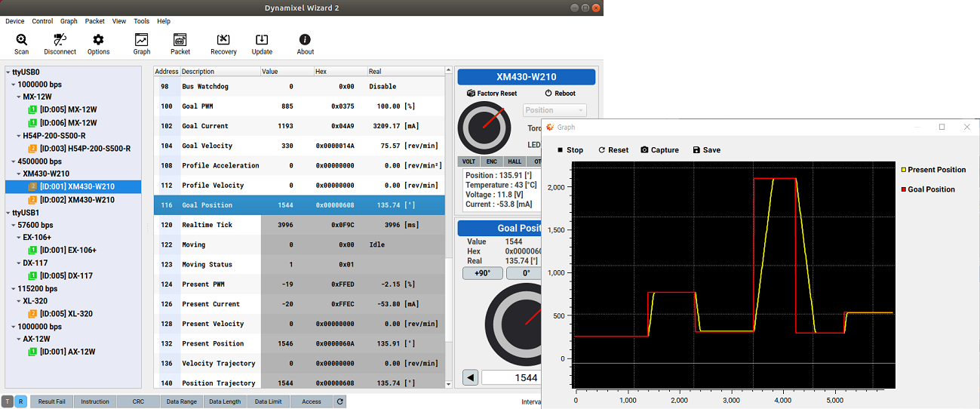This screenshot has height=409, width=980.
Task: Collapse the ttyUSB0 port tree node
Action: click(x=8, y=72)
